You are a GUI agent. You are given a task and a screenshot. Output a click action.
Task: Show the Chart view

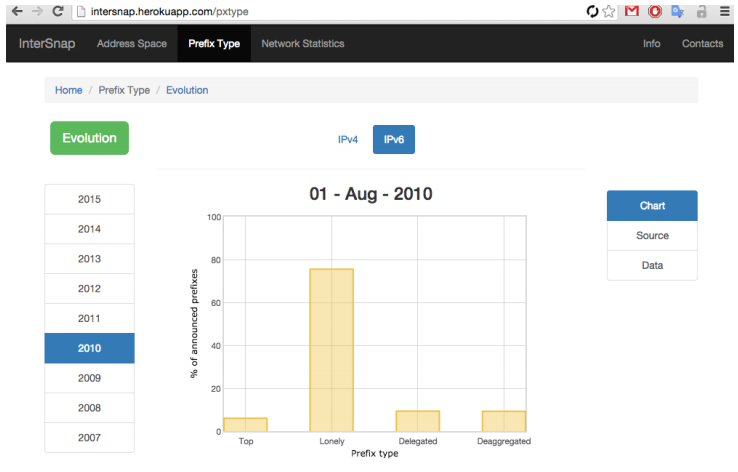coord(652,206)
